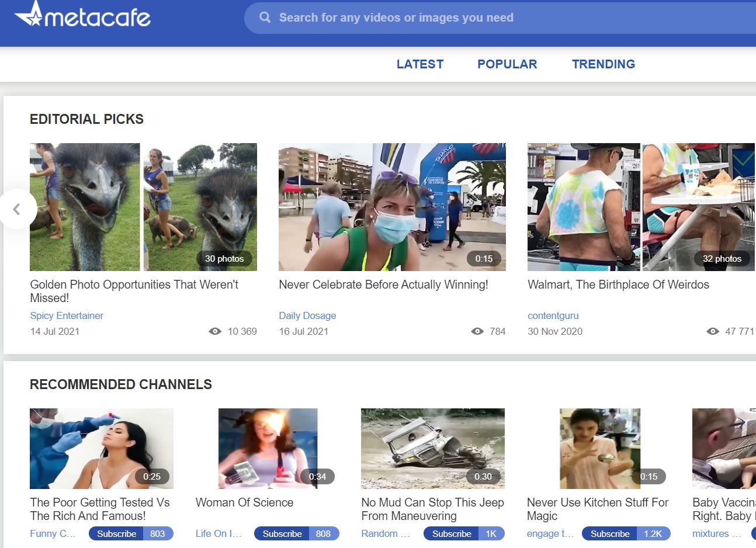Open the LATEST tab
756x548 pixels.
coord(419,64)
